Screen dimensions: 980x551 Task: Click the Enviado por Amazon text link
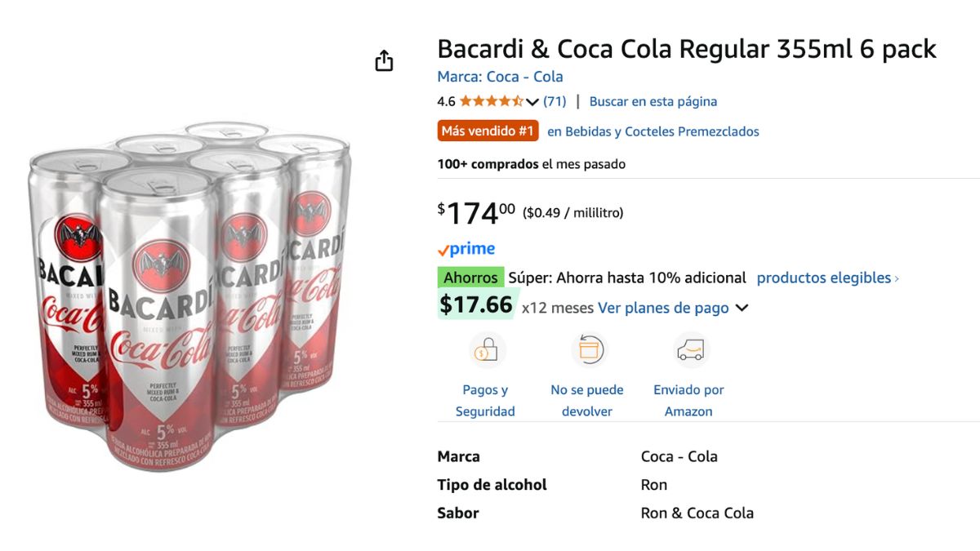coord(688,401)
